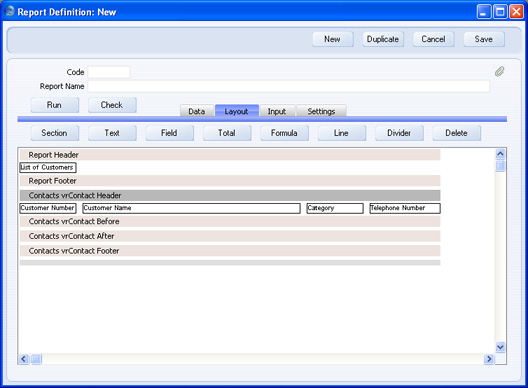Select the Contacts vrContact Before section
Viewport: 528px width, 388px height.
(x=230, y=222)
